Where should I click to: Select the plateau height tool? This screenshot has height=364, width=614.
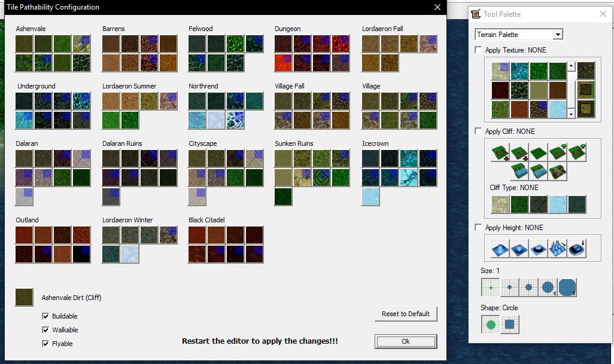539,249
